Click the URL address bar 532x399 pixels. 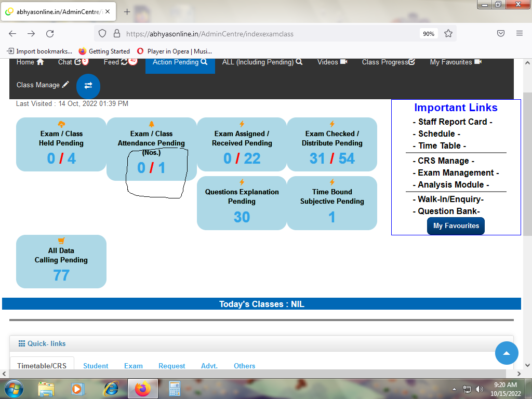pos(260,34)
